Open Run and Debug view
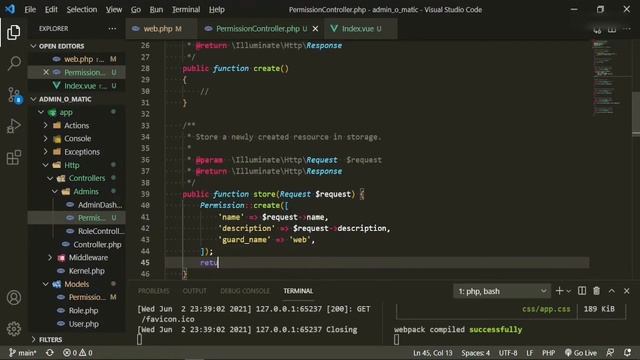This screenshot has height=360, width=640. coord(13,126)
